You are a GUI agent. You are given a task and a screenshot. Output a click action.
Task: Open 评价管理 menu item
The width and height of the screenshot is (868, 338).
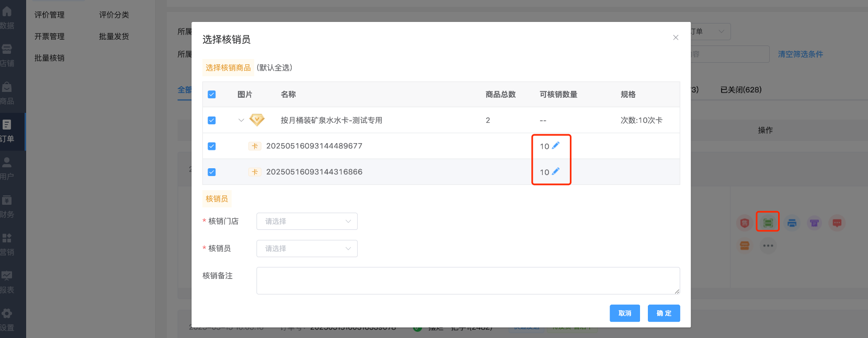(x=50, y=15)
